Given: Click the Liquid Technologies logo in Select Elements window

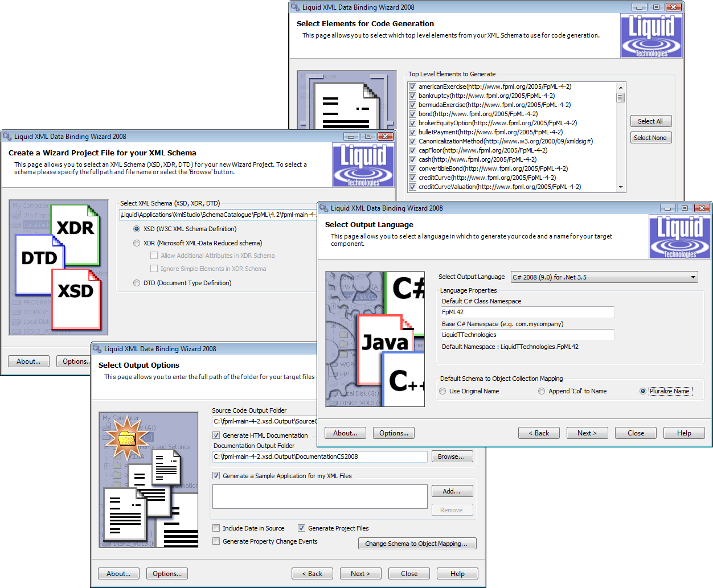Looking at the screenshot, I should 651,35.
